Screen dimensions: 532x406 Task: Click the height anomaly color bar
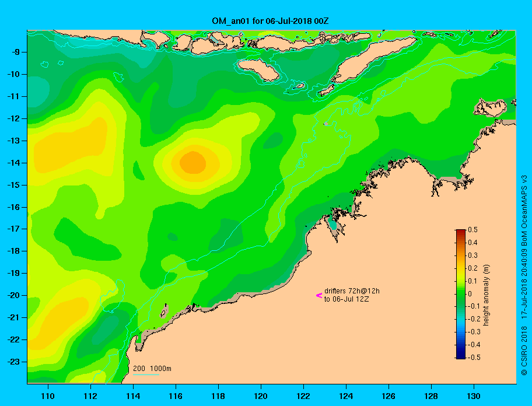(x=461, y=294)
